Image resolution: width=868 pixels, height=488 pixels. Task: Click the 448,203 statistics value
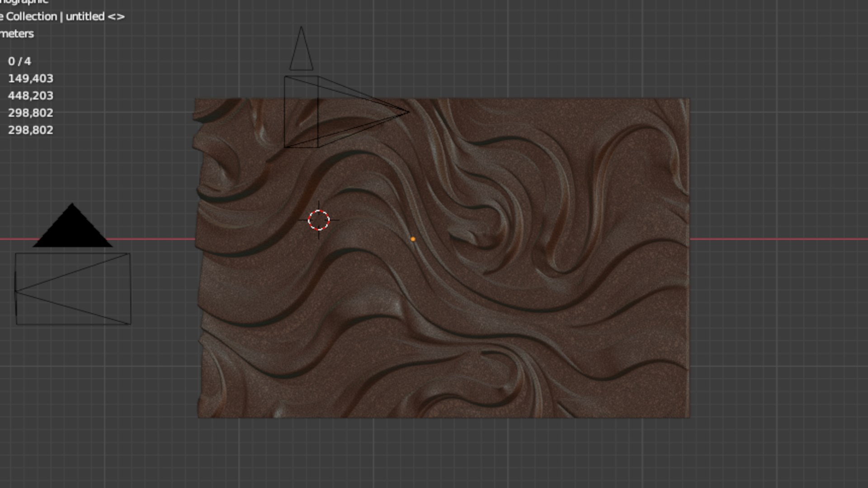30,95
